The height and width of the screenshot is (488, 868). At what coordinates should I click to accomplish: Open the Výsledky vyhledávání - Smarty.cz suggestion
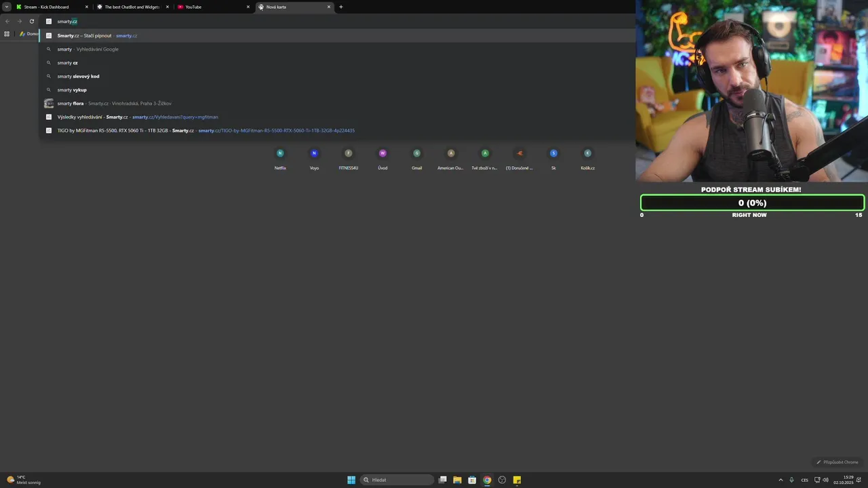(x=337, y=117)
